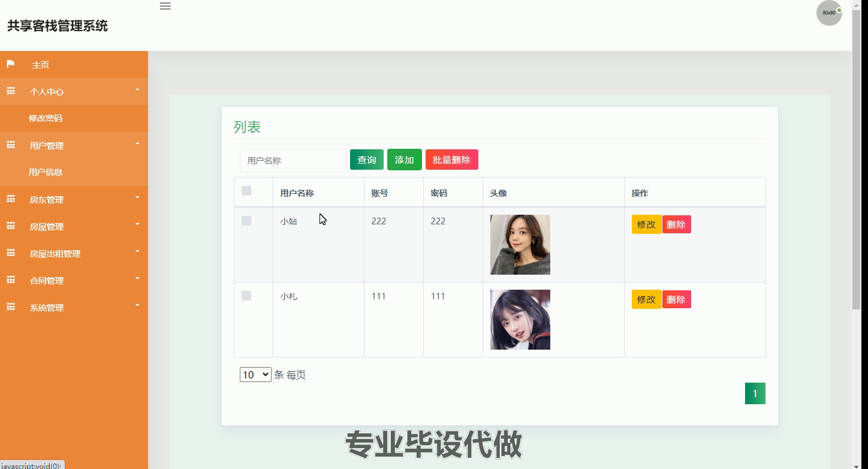
Task: Click account cell 111
Action: tap(378, 296)
